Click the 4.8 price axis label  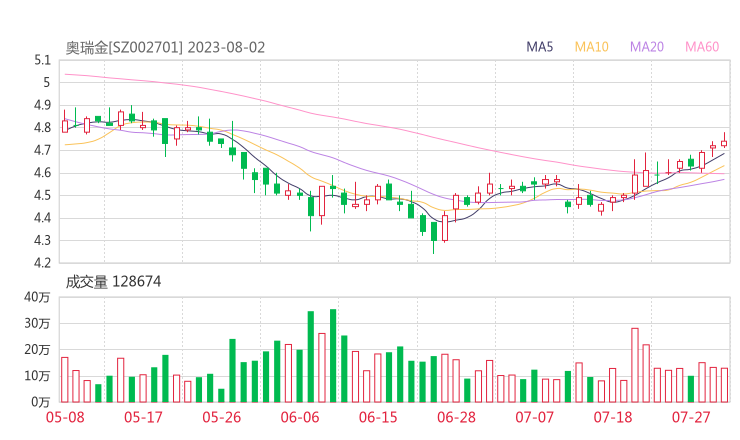click(42, 127)
